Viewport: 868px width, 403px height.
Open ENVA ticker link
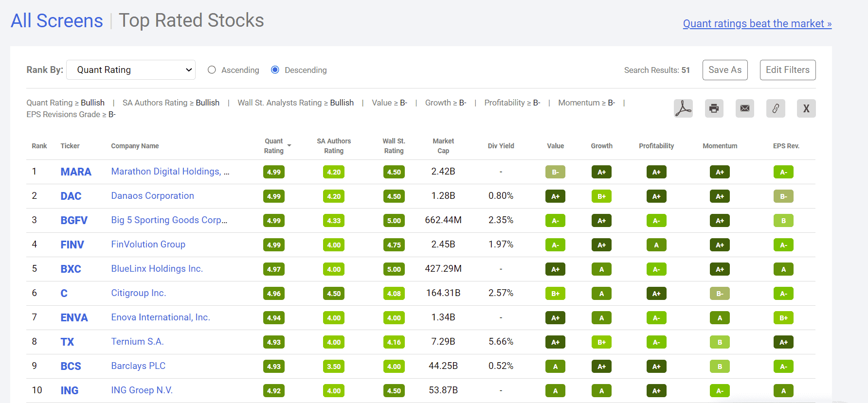tap(74, 317)
